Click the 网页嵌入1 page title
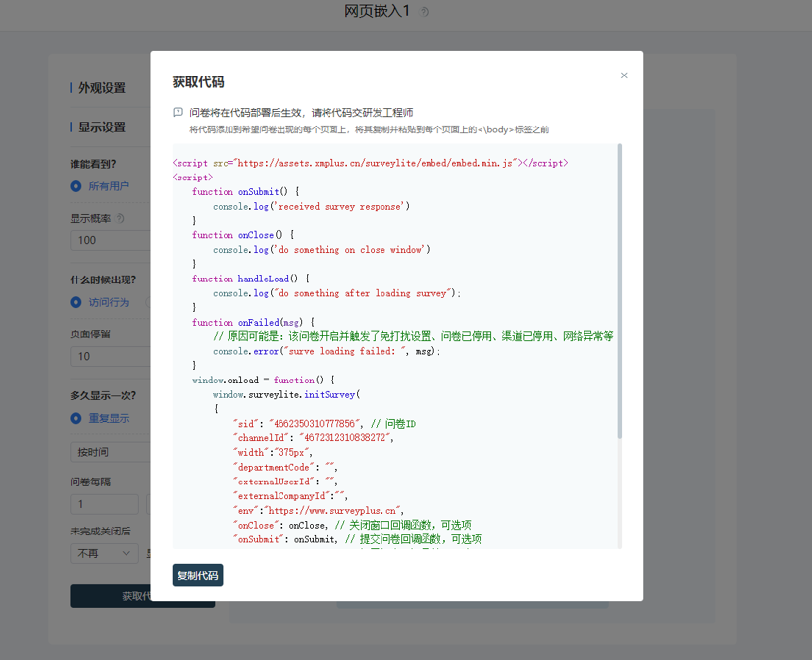 377,11
